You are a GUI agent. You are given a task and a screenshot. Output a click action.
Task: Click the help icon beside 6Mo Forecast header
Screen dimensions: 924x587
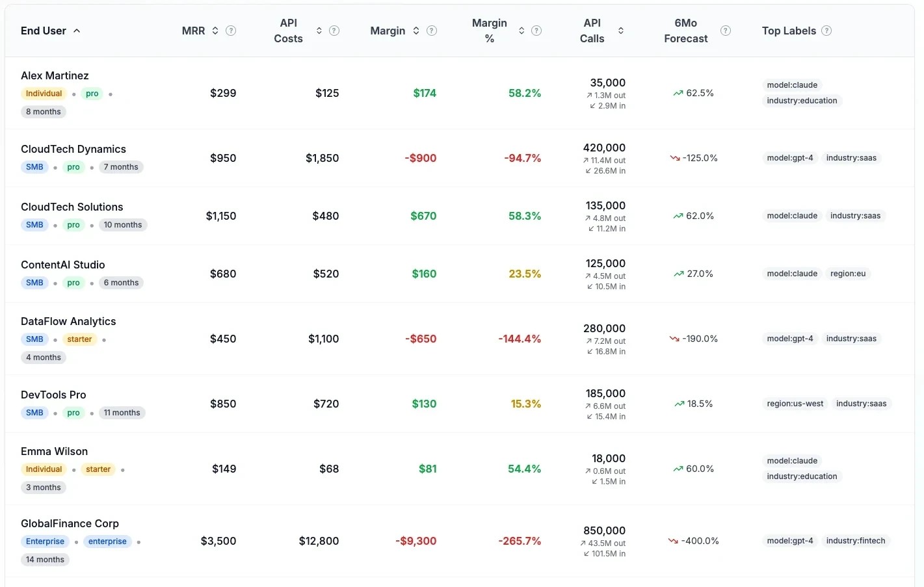(726, 31)
